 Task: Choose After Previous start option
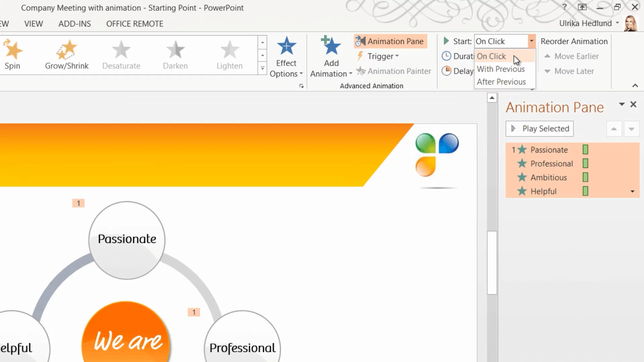[x=501, y=82]
